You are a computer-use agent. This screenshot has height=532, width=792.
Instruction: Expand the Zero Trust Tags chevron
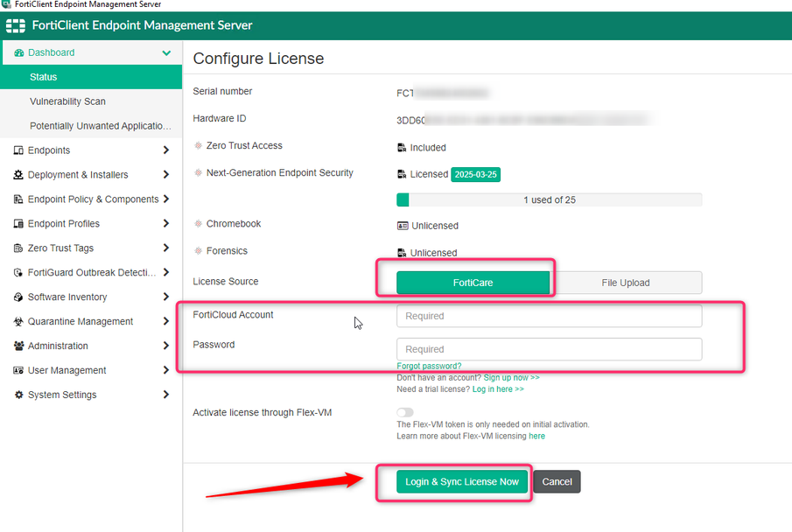pyautogui.click(x=166, y=248)
